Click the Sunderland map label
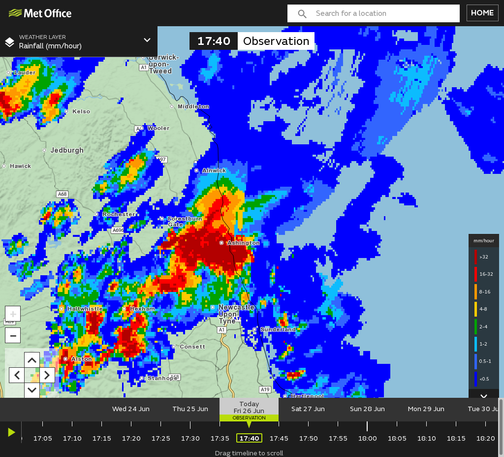The image size is (504, 457). click(278, 329)
